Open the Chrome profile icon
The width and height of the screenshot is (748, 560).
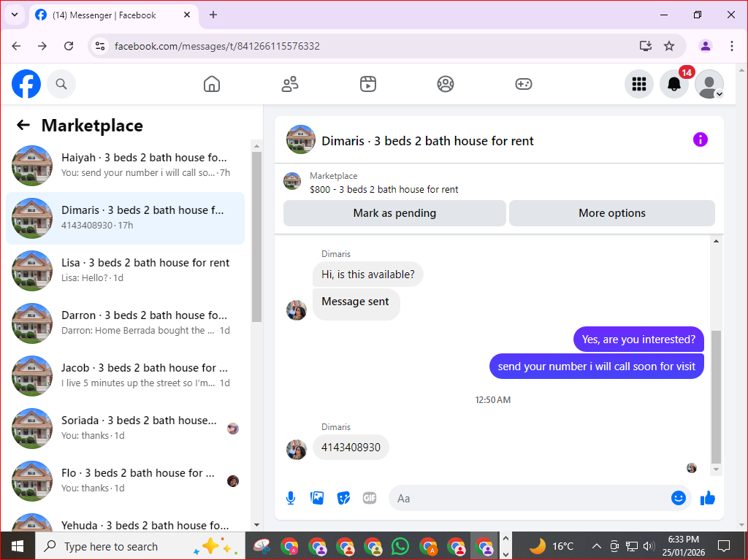706,46
